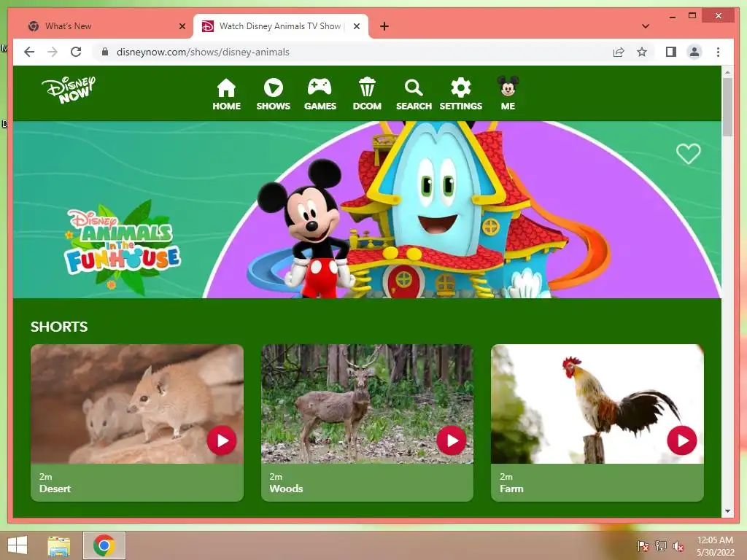Click the Animals in the Funhouse logo

coord(123,248)
